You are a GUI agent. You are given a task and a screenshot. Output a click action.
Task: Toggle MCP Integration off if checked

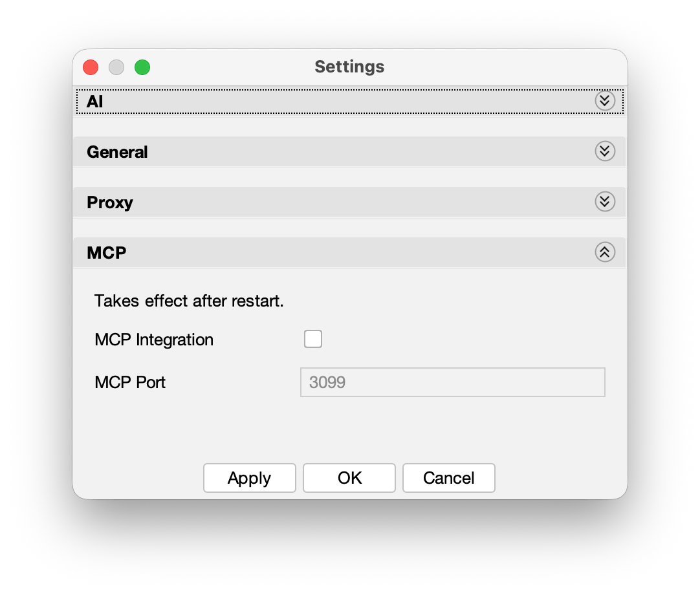[x=313, y=339]
